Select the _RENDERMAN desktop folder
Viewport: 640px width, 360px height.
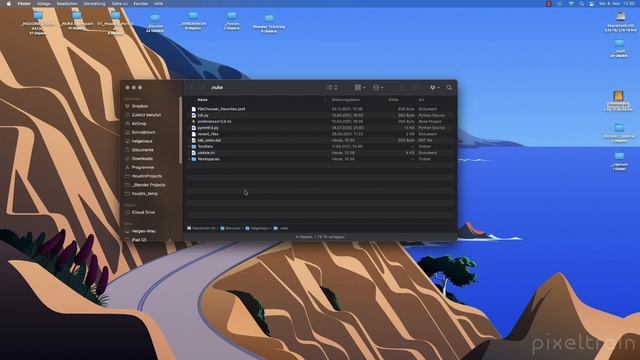193,16
